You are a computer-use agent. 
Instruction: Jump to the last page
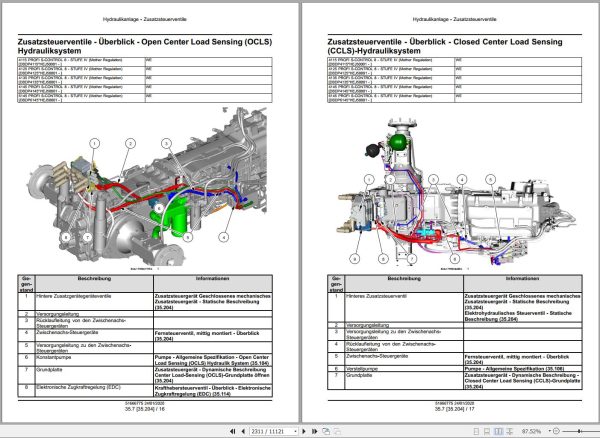pyautogui.click(x=314, y=431)
